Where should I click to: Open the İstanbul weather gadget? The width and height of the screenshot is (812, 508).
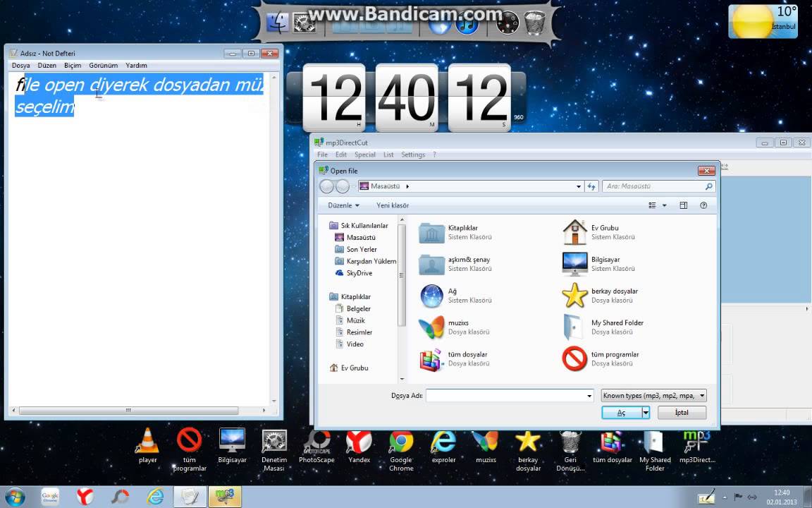tap(763, 22)
